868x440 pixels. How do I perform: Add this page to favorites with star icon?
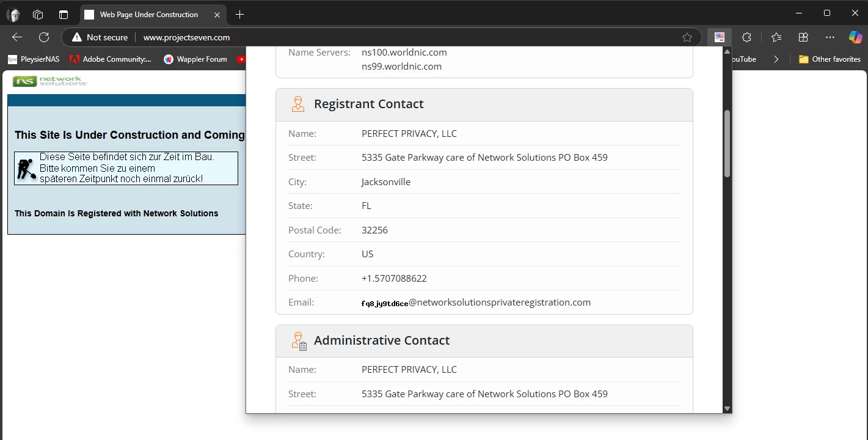click(x=687, y=37)
